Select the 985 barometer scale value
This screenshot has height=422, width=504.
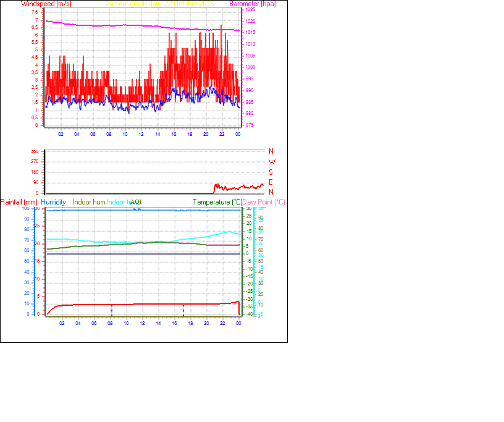[250, 102]
